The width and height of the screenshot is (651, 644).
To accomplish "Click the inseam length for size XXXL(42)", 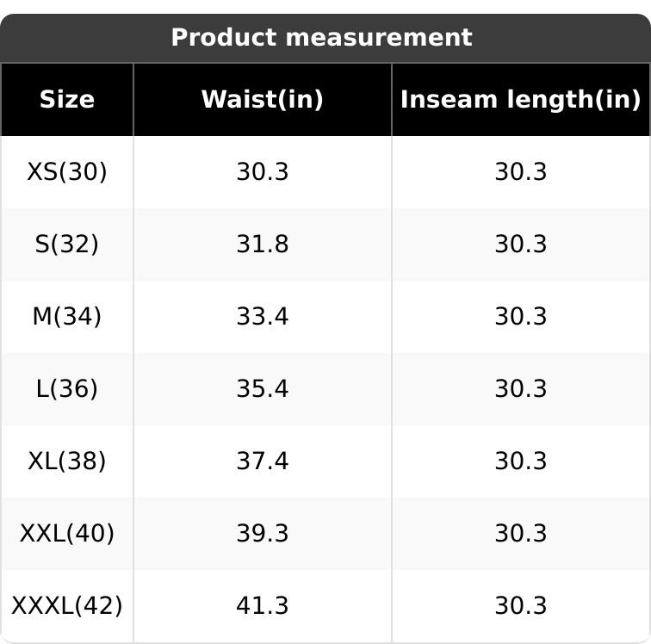I will coord(520,606).
